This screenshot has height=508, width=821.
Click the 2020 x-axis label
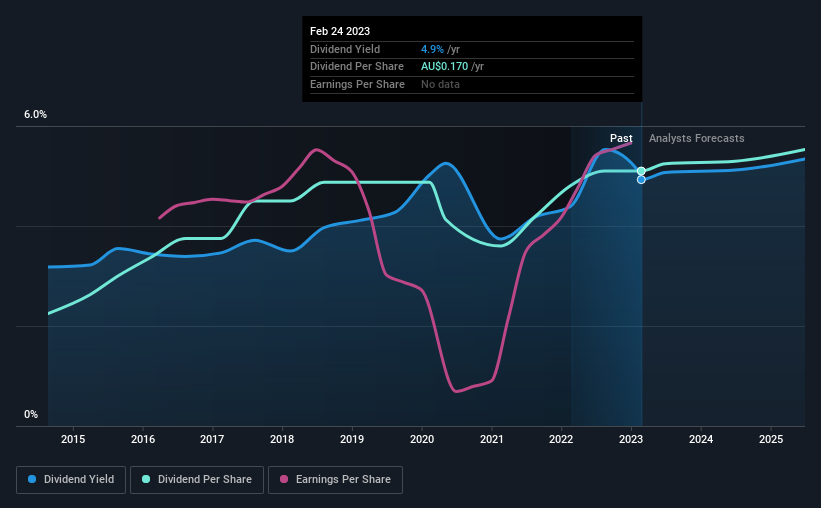click(x=422, y=439)
